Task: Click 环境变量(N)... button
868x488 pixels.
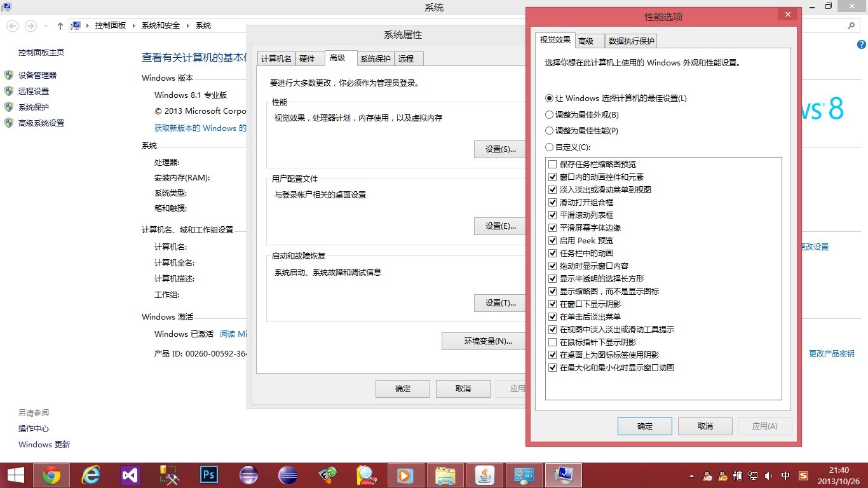Action: [x=488, y=341]
